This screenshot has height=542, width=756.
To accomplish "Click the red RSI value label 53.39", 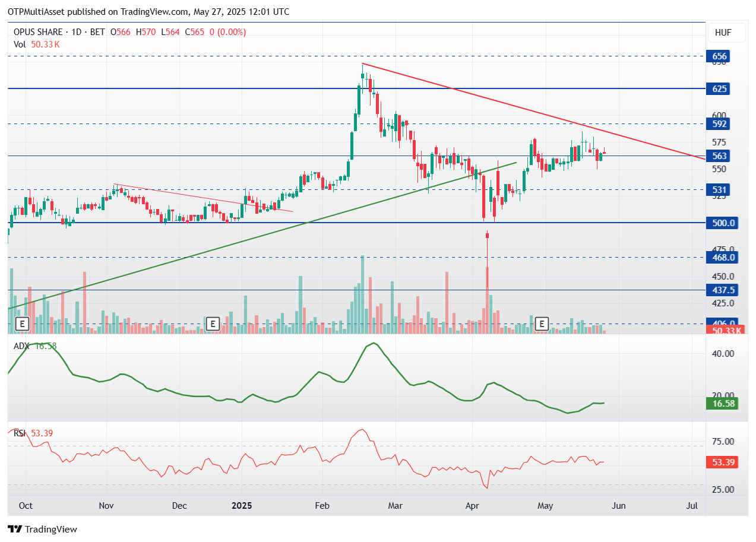I will pyautogui.click(x=722, y=462).
